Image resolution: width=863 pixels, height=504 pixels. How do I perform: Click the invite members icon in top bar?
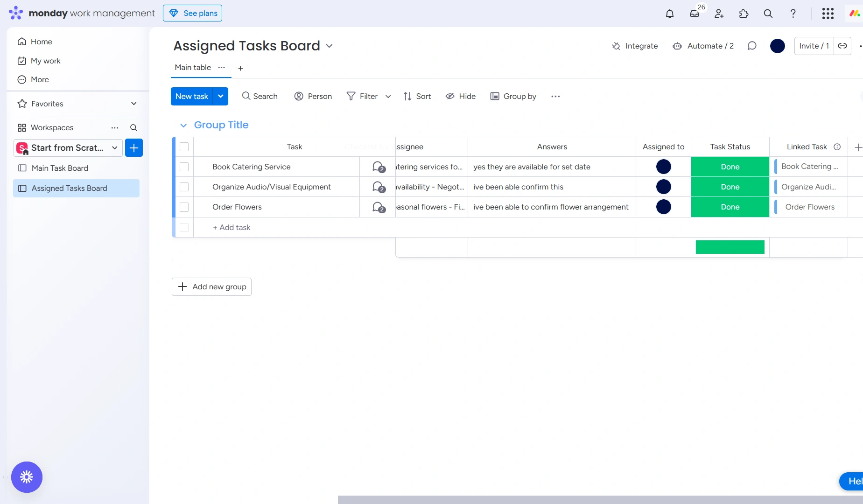pyautogui.click(x=719, y=14)
